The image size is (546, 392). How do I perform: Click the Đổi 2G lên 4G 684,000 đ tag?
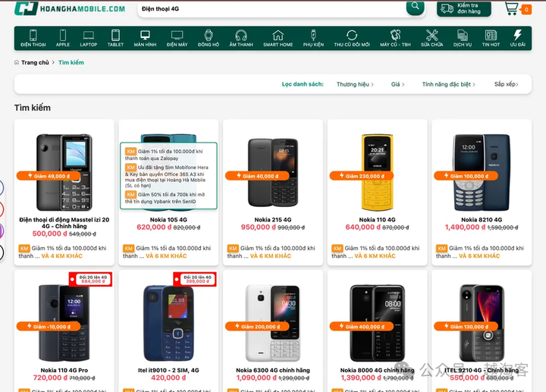(90, 279)
